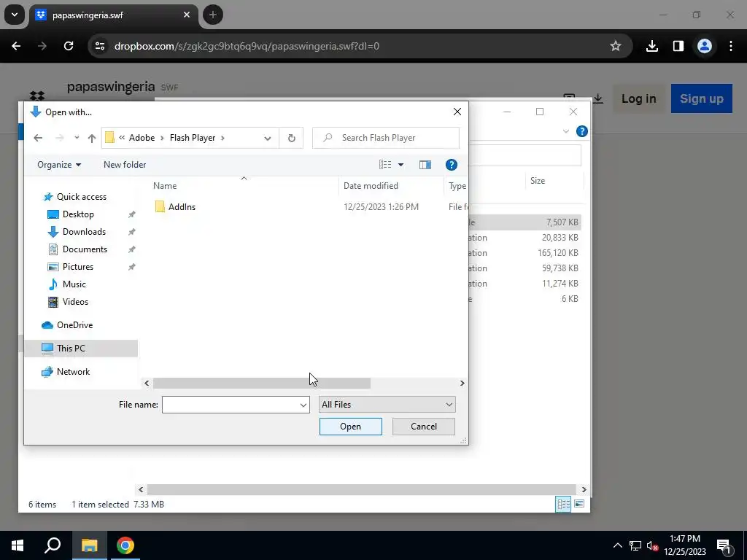Image resolution: width=747 pixels, height=560 pixels.
Task: Bookmark this page star icon
Action: pyautogui.click(x=616, y=46)
